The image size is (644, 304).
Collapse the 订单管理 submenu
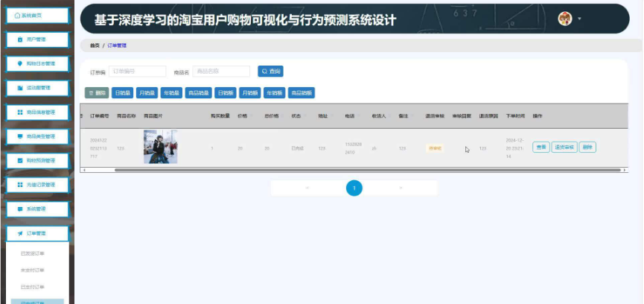(x=37, y=233)
